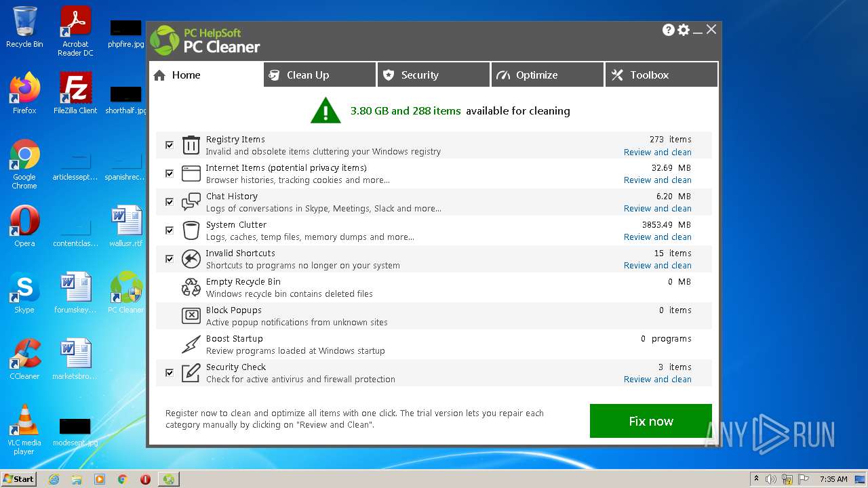Uncheck the Invalid Shortcuts checkbox
Screen dimensions: 868x488
coord(170,259)
